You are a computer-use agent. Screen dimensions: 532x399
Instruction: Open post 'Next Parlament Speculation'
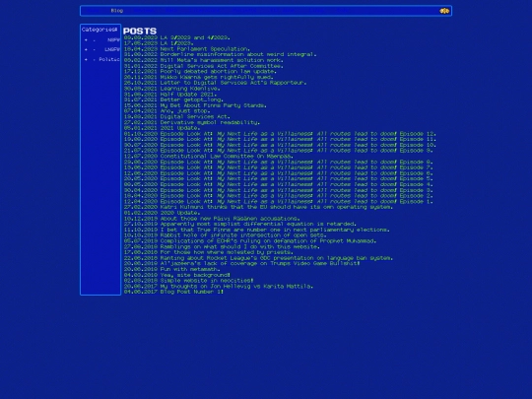click(x=205, y=49)
